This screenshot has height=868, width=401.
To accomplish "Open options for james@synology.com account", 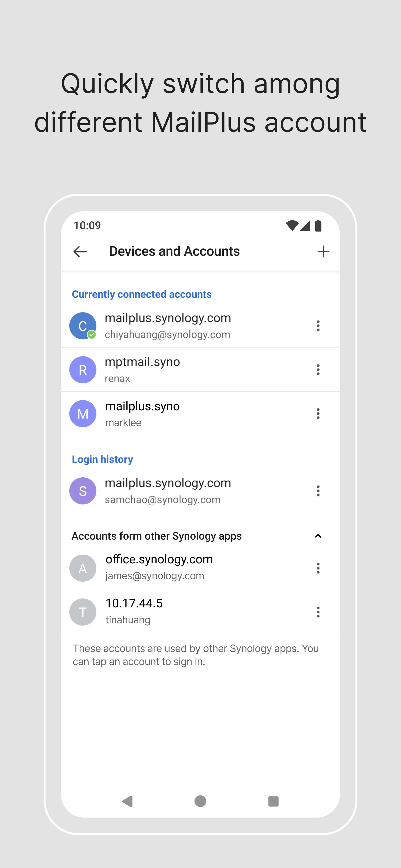I will point(318,568).
